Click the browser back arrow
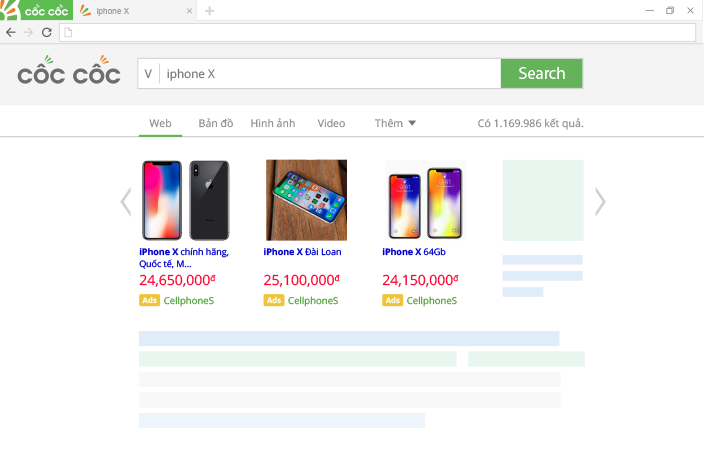The height and width of the screenshot is (455, 704). click(11, 32)
